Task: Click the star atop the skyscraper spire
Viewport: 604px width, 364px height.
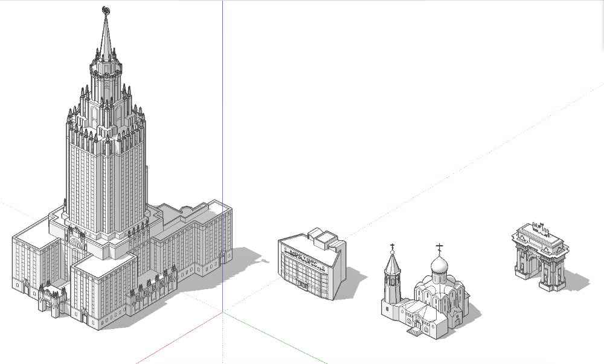Action: coord(105,10)
